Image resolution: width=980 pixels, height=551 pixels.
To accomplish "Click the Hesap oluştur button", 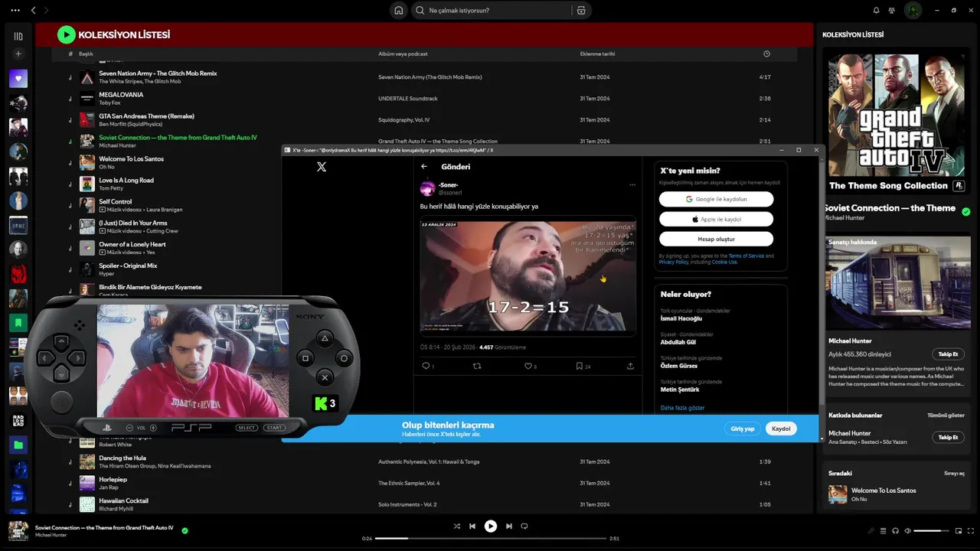I will (x=716, y=239).
